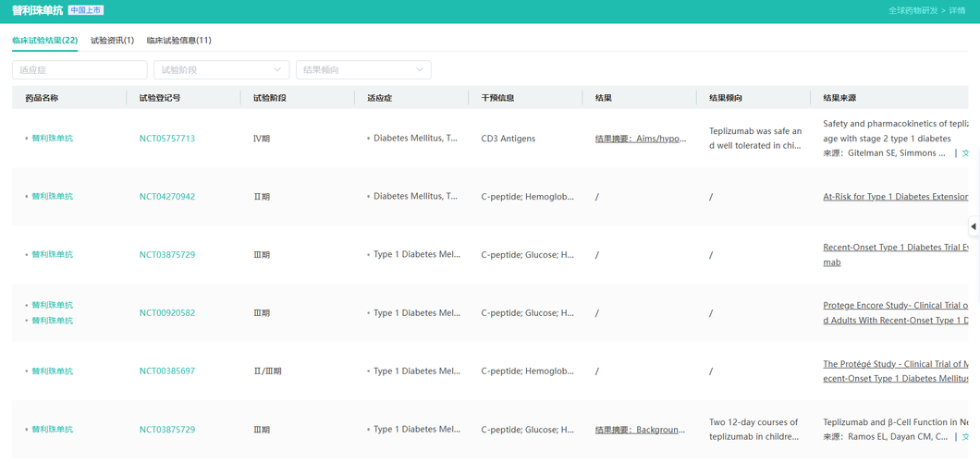View 结果摘要: Aims/hypo... result summary

[x=641, y=139]
